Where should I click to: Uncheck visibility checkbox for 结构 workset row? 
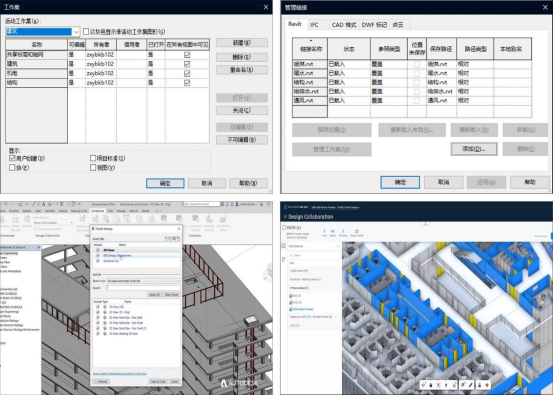187,83
